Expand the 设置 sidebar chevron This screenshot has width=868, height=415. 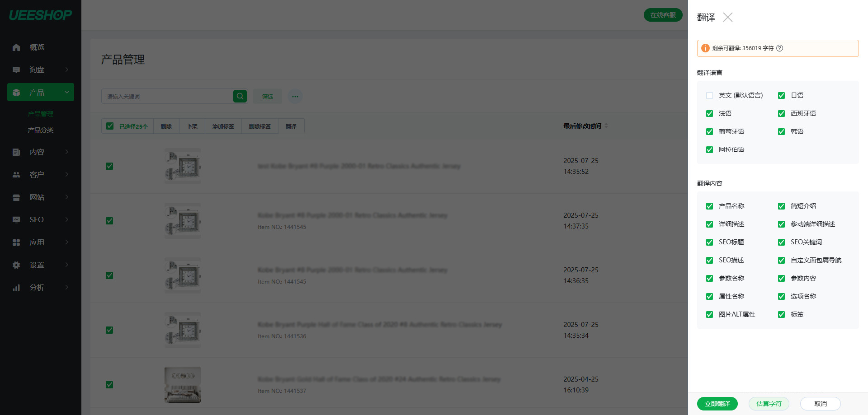66,265
